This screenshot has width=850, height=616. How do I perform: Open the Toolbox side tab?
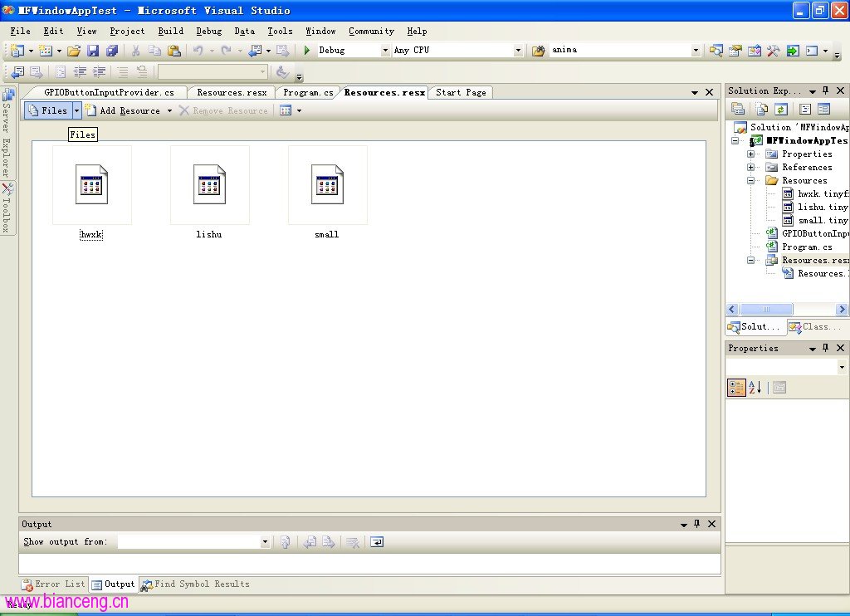7,208
